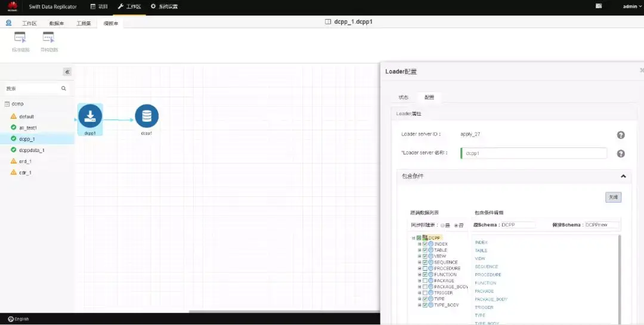Select the 异构链路 template icon
Screen dimensions: 644x325
coord(49,38)
